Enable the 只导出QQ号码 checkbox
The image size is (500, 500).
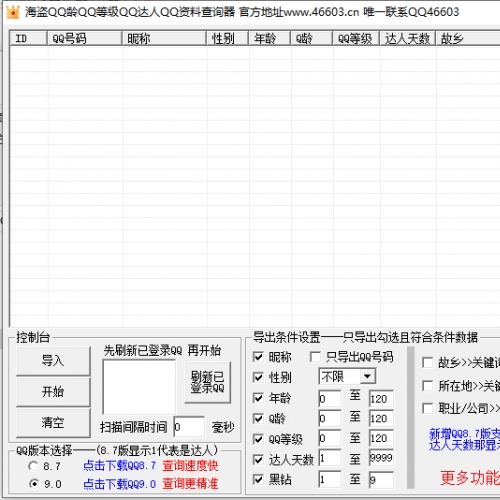tap(315, 357)
